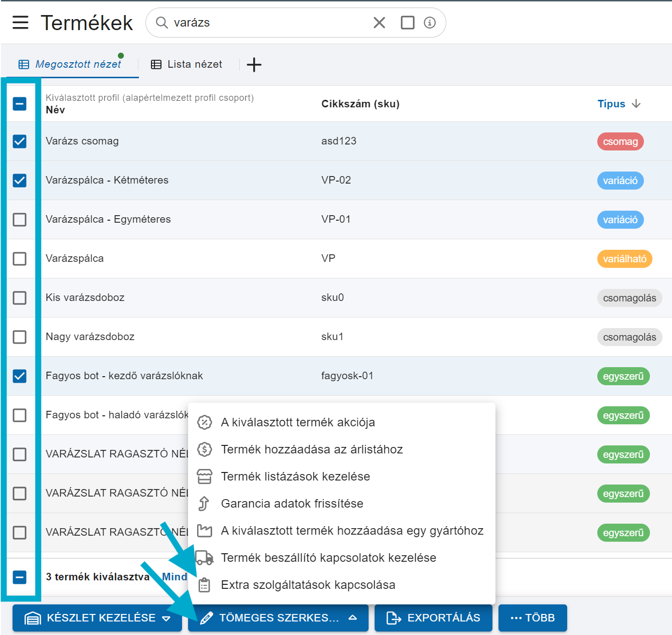Sort by Típus column arrow

636,104
